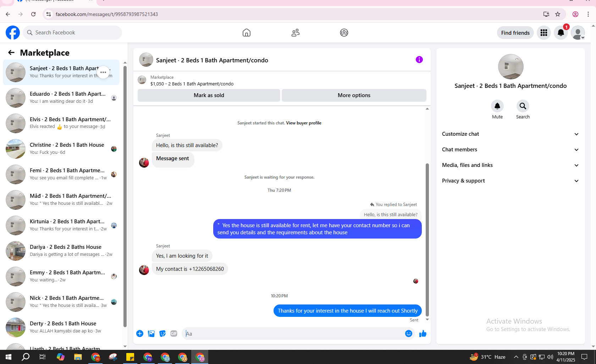Open Christine 2 Beds 1 Bath House chat
Image resolution: width=596 pixels, height=364 pixels.
(61, 149)
